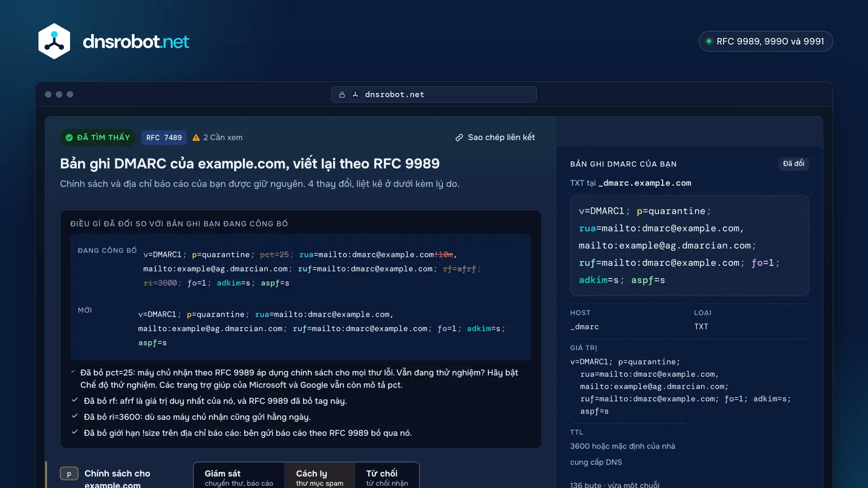868x488 pixels.
Task: Click the dnsrobot hexagon logo icon
Action: [54, 41]
